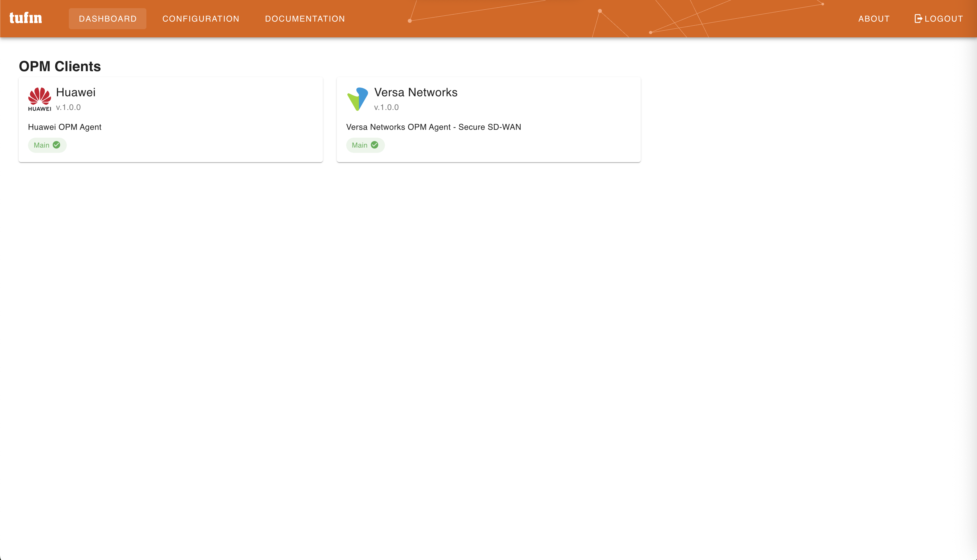The image size is (977, 560).
Task: Click the Huawei logo icon
Action: [x=40, y=99]
